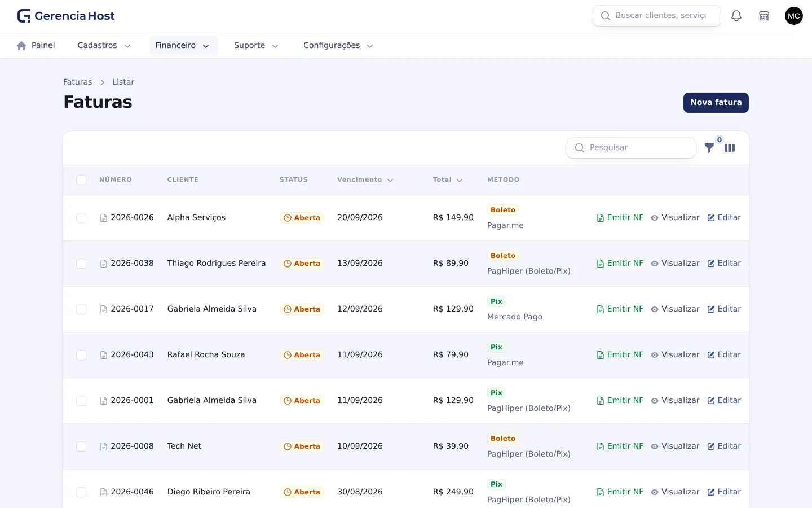Click the Mercado Pago method text
This screenshot has width=812, height=508.
pos(515,317)
